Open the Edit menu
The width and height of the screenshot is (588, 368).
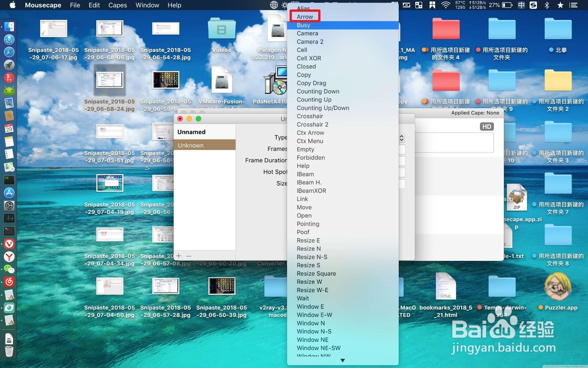(94, 5)
